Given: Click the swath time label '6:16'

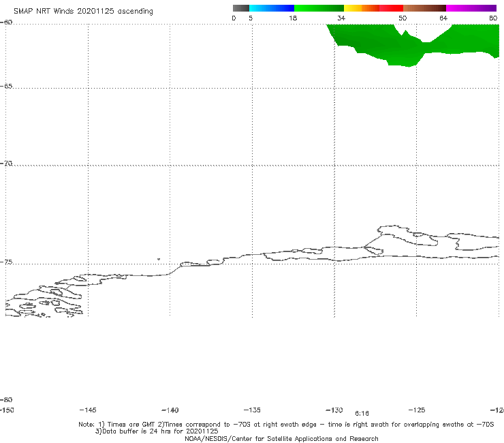Looking at the screenshot, I should pos(362,414).
